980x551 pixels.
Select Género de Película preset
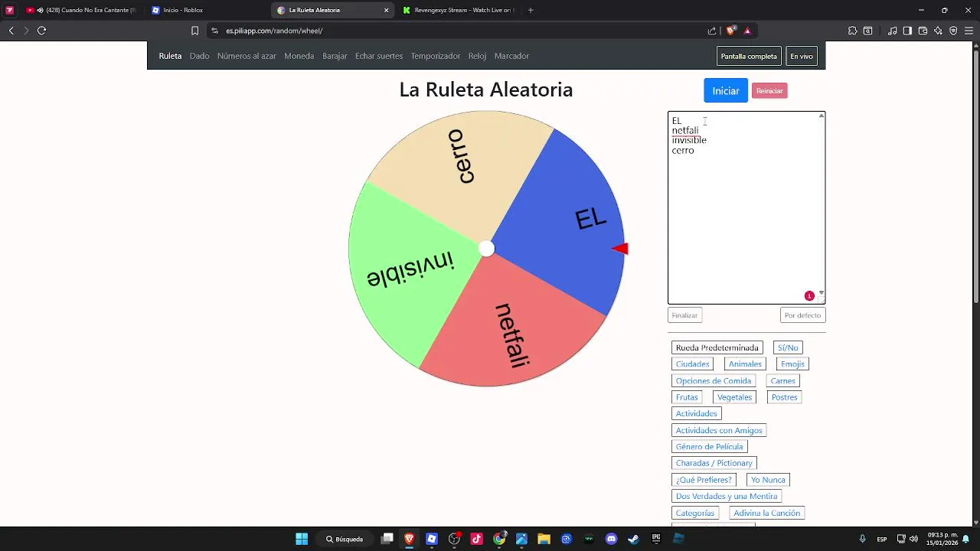(710, 447)
